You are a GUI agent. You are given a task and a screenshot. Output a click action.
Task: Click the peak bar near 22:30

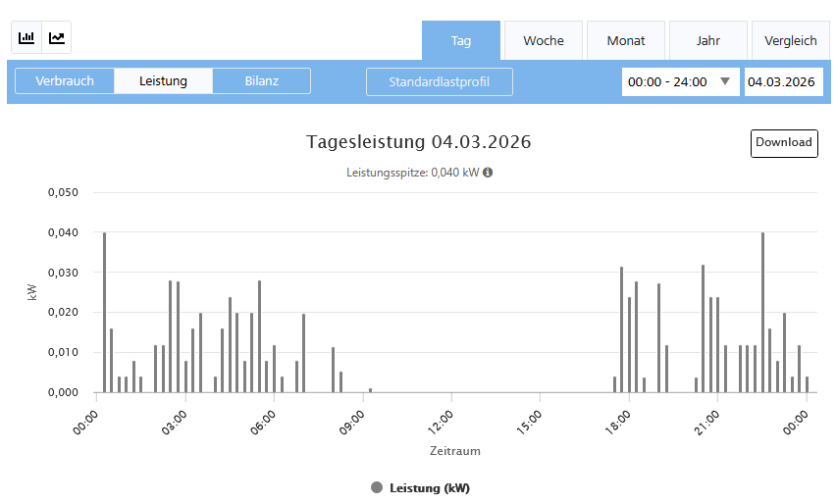[x=762, y=312]
